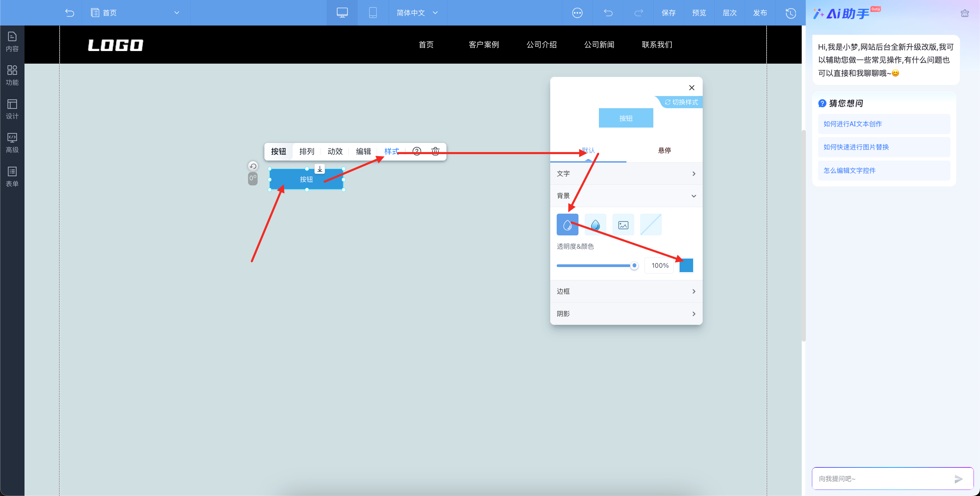The height and width of the screenshot is (496, 980).
Task: Open the 高级 sidebar panel
Action: tap(12, 143)
